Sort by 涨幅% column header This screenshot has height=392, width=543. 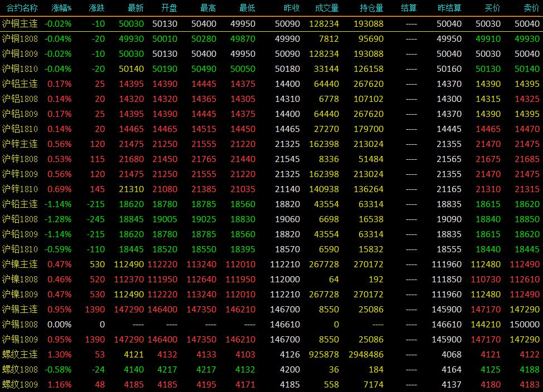[x=62, y=8]
